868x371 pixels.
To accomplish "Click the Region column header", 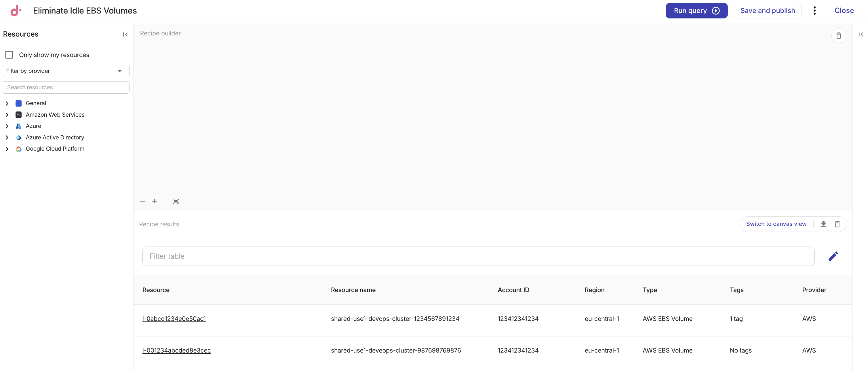I will click(594, 290).
